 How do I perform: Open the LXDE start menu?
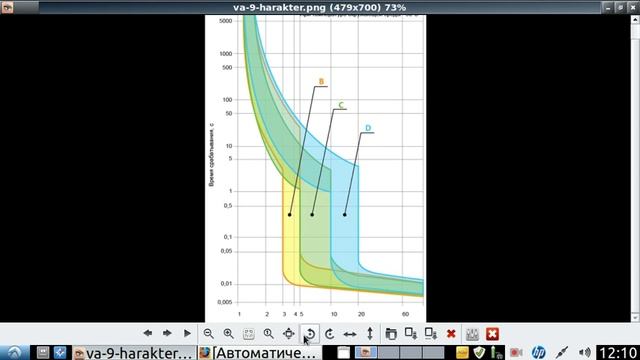pyautogui.click(x=14, y=353)
